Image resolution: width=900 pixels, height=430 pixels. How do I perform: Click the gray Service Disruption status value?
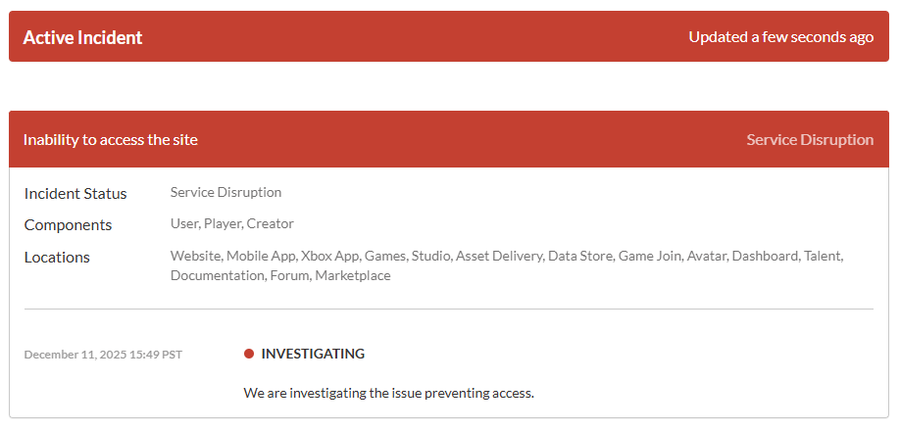[226, 192]
